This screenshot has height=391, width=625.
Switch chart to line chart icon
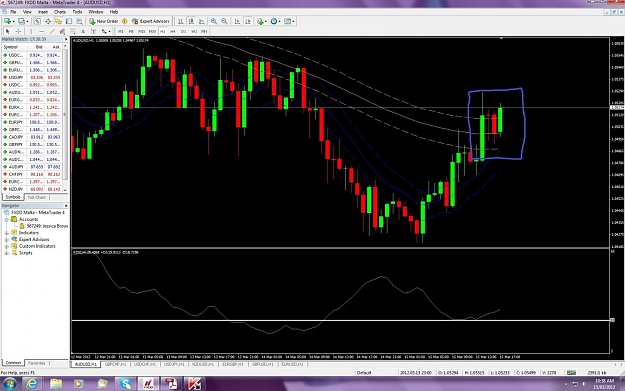pyautogui.click(x=202, y=21)
